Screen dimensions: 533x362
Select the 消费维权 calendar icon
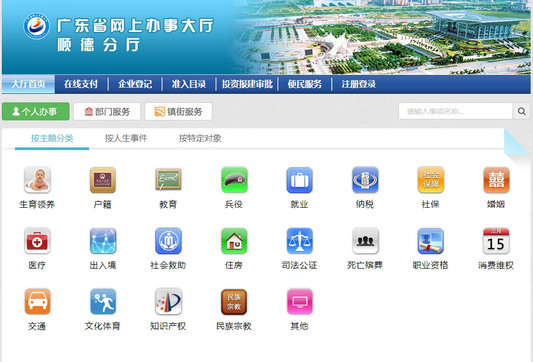[496, 241]
